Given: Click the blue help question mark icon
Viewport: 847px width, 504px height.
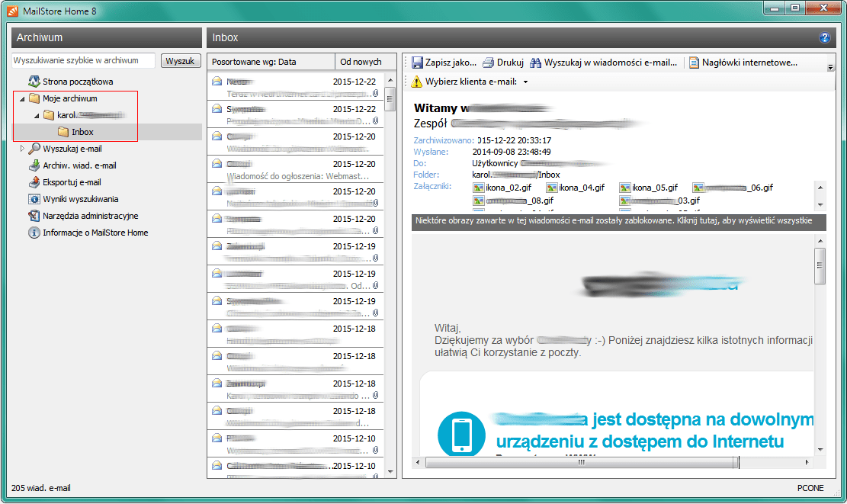Looking at the screenshot, I should tap(824, 37).
